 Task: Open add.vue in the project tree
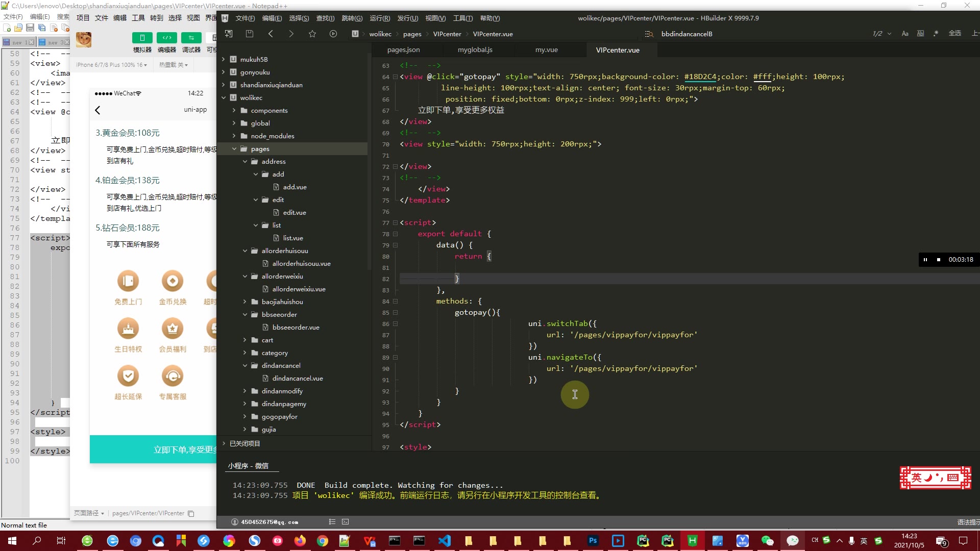click(295, 187)
